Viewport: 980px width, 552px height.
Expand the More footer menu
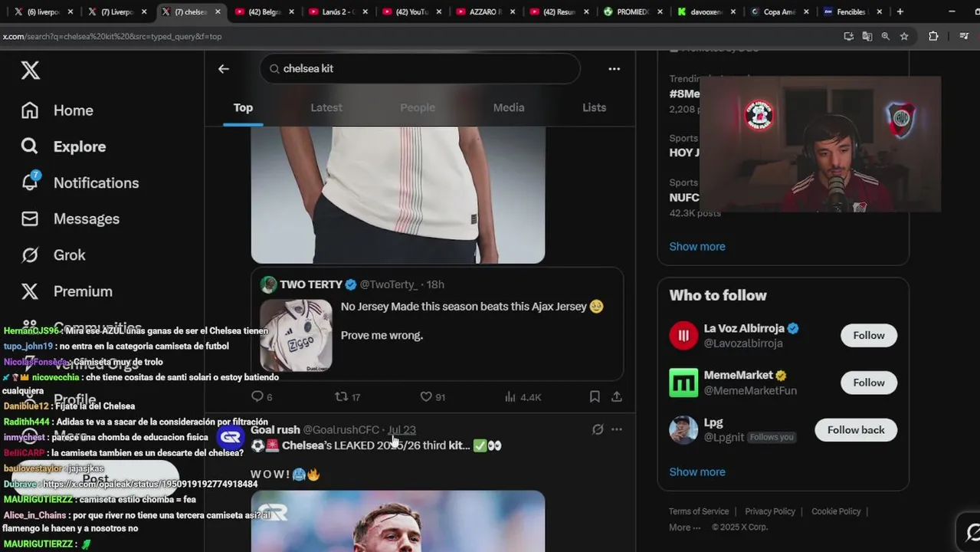coord(684,527)
